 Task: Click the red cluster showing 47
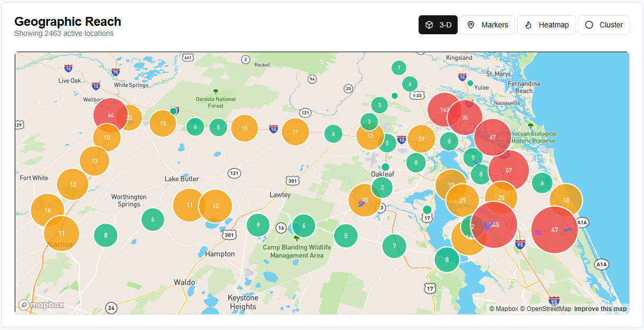tap(554, 230)
